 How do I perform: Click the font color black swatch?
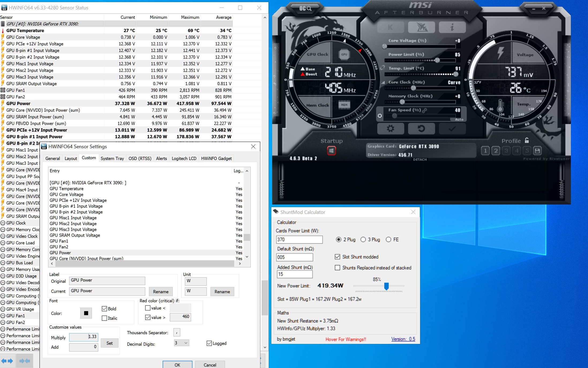86,313
